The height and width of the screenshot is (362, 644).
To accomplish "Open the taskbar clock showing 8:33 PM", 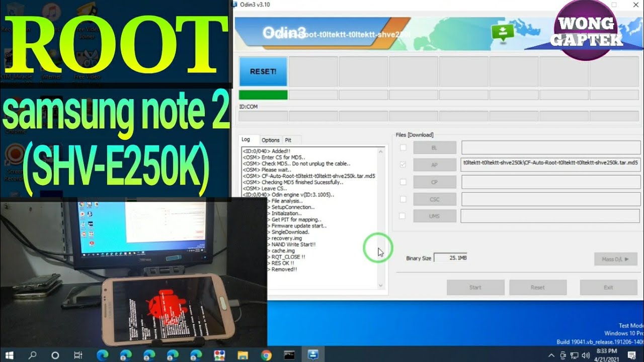I will [x=606, y=354].
